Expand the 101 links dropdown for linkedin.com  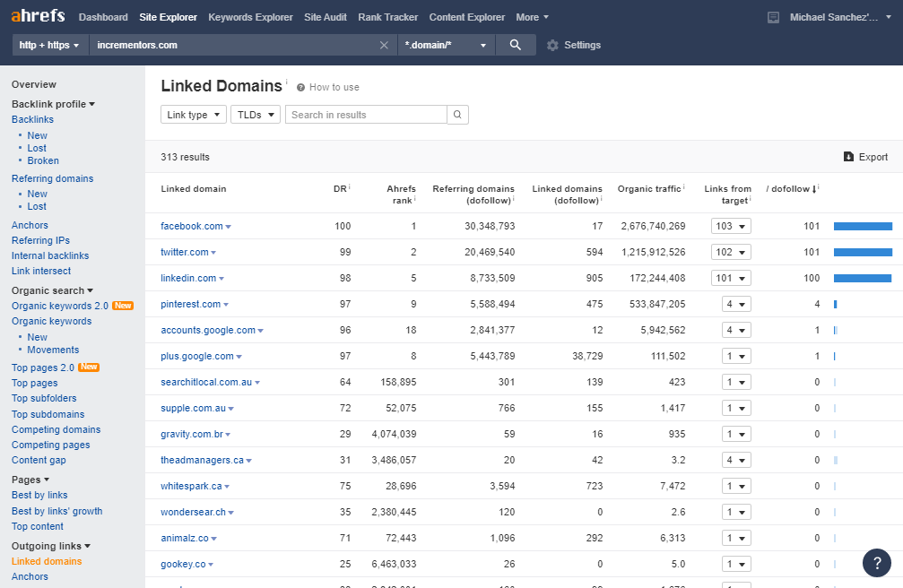pyautogui.click(x=731, y=278)
